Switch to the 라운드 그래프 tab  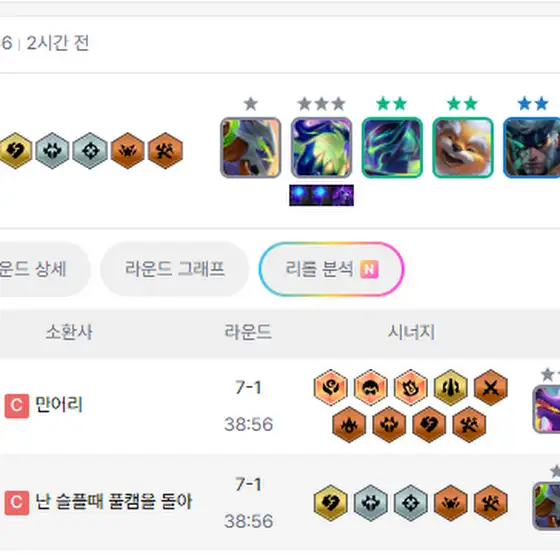point(174,269)
